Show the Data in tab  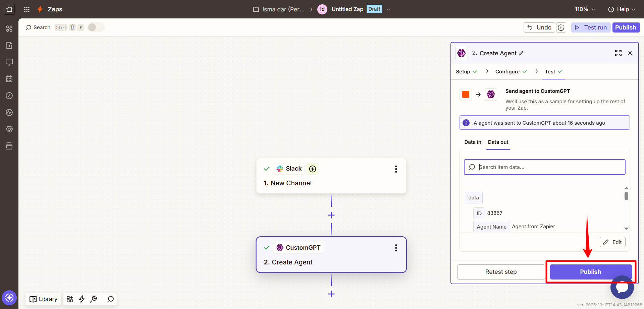[473, 142]
